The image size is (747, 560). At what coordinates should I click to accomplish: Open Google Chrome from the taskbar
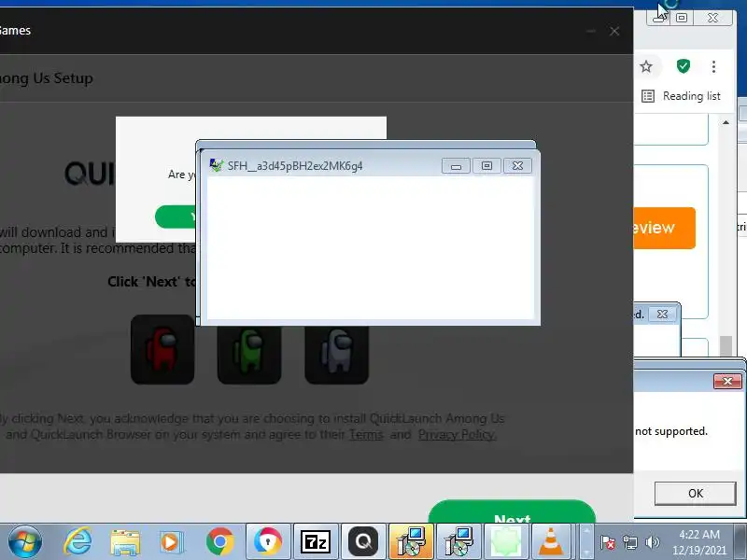coord(219,541)
